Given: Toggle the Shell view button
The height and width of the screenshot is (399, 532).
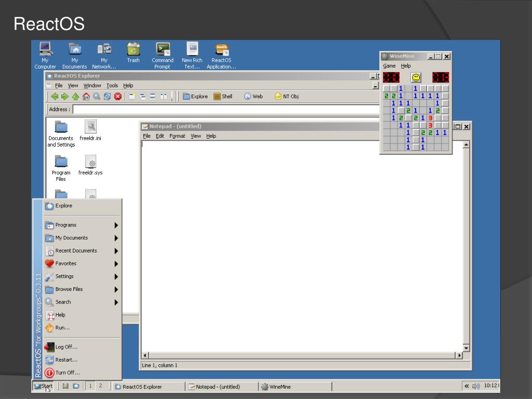Looking at the screenshot, I should 223,97.
